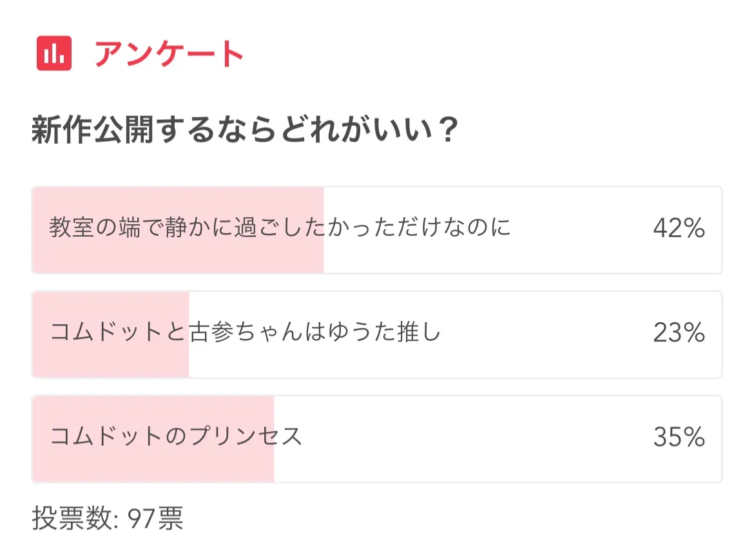Image resolution: width=754 pixels, height=560 pixels.
Task: Vote for コムドットと古参ちゃんはゆうた推し
Action: [245, 333]
